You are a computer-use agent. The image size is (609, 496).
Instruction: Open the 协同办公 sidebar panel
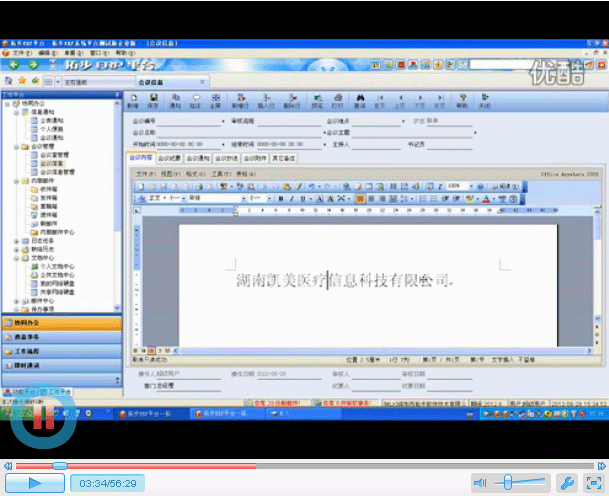[x=58, y=323]
